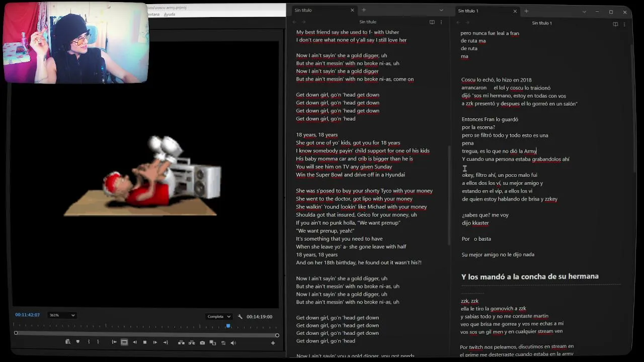The image size is (644, 362).
Task: Add a new tab beside 'Sin título'
Action: click(364, 10)
